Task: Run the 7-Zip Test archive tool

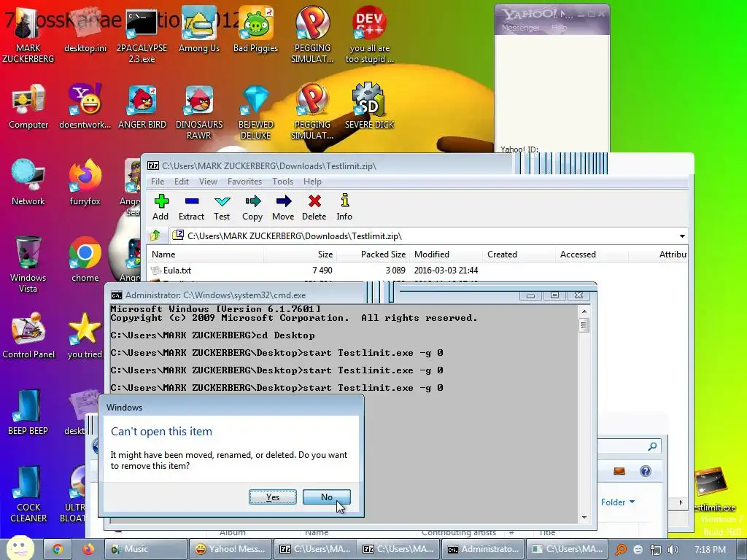Action: coord(222,206)
